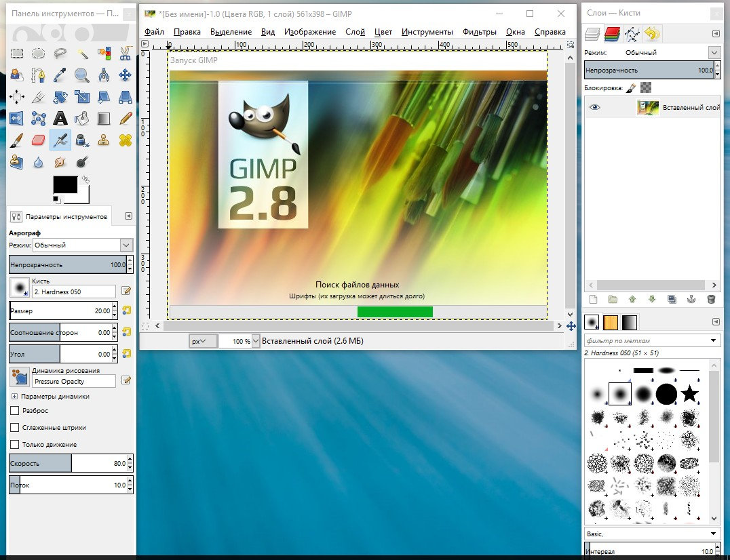Expand Параметры динамики section

pos(14,396)
